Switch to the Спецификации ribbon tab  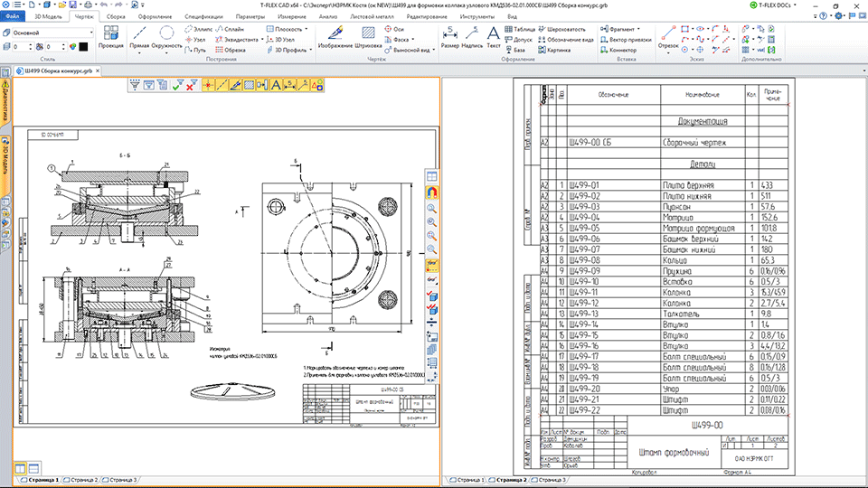tap(203, 16)
